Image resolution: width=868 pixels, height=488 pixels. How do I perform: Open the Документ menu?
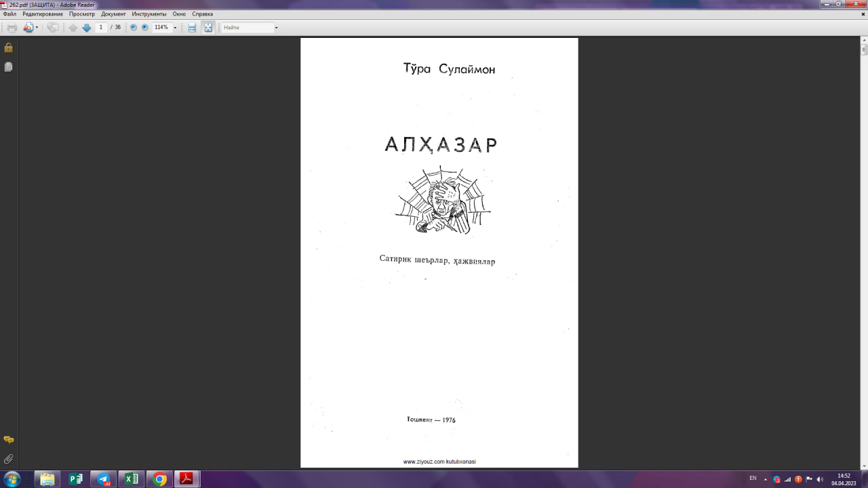113,14
